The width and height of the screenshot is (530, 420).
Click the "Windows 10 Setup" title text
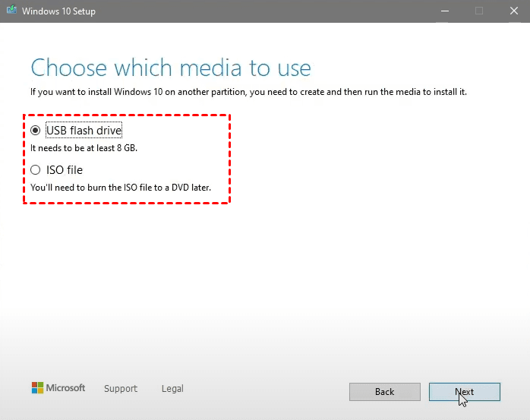click(x=58, y=11)
